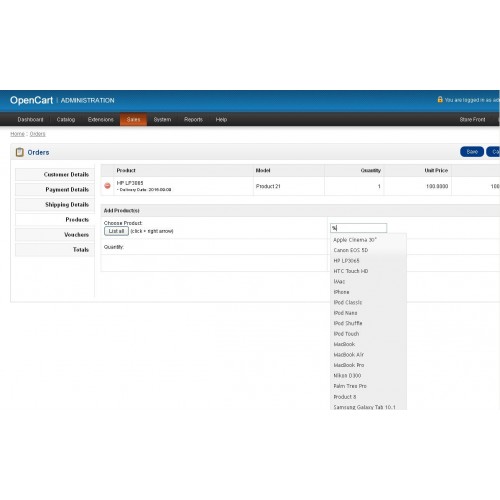The height and width of the screenshot is (500, 500).
Task: Open the Reports menu
Action: [193, 120]
